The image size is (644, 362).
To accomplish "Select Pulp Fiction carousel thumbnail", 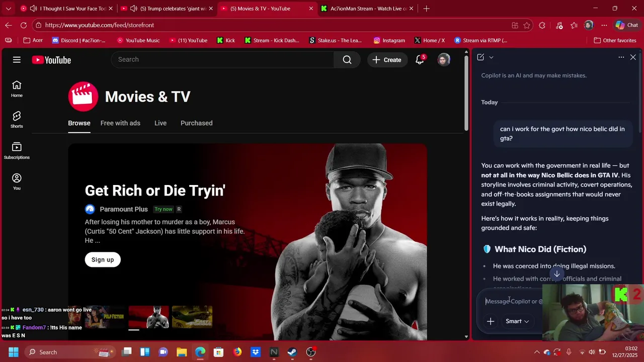I will pos(105,317).
